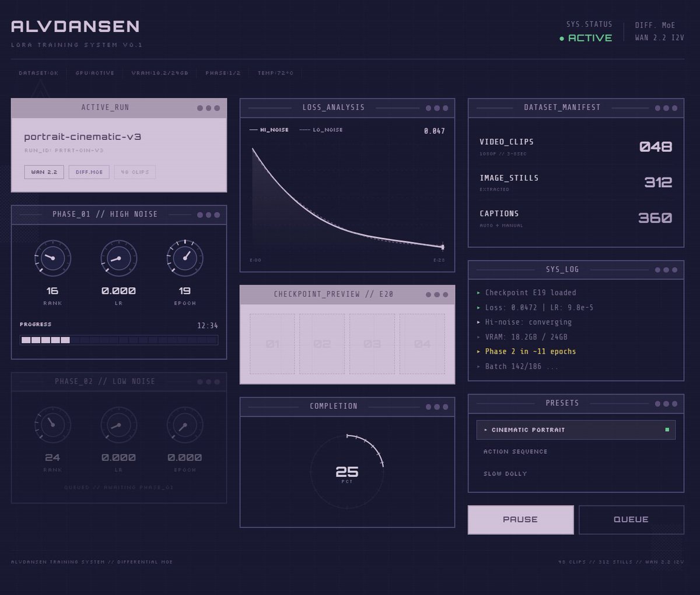The image size is (700, 595).
Task: Adjust the Phase 02 LR knob
Action: tap(119, 425)
